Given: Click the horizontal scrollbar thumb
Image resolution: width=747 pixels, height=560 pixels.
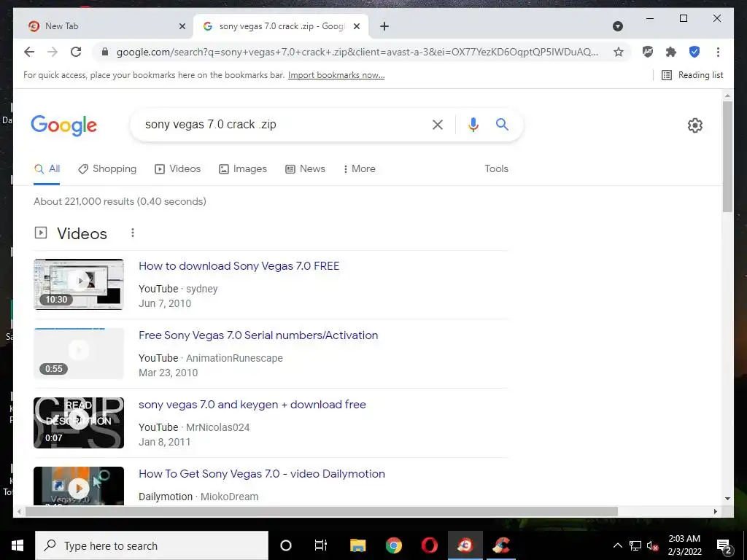Looking at the screenshot, I should click(322, 511).
